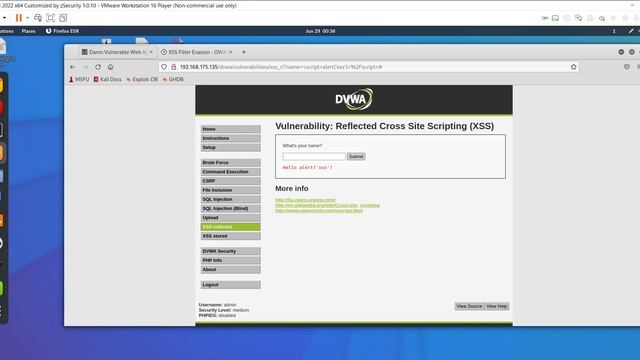Reload the current page
Viewport: 640px width, 360px height.
(98, 67)
